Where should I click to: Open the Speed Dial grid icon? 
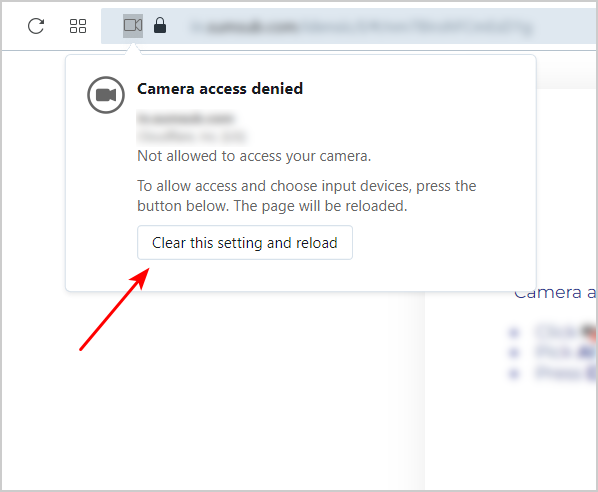(x=78, y=26)
